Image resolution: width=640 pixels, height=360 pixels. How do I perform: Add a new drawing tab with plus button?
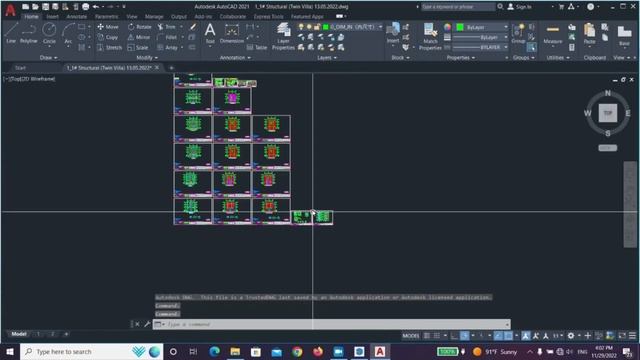point(171,68)
